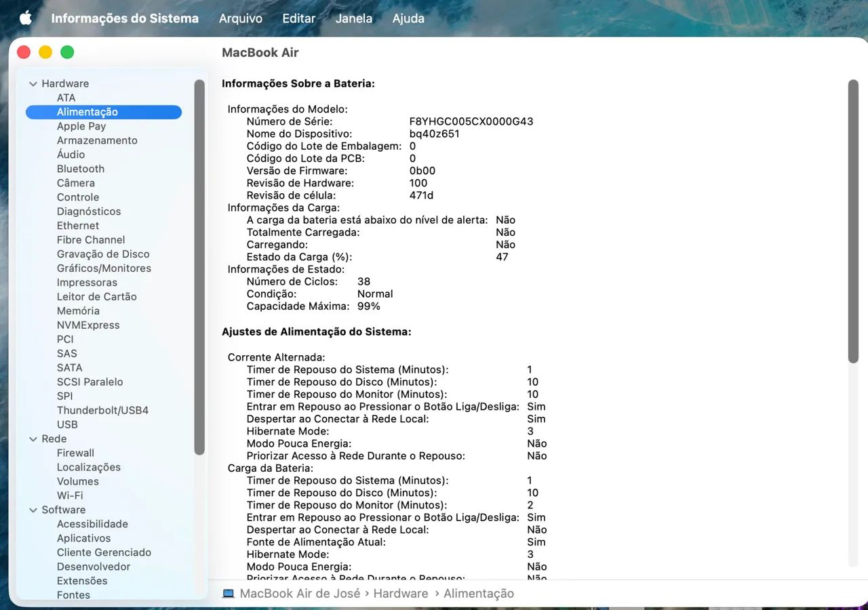Image resolution: width=868 pixels, height=610 pixels.
Task: Select Thunderbolt/USB4 in the sidebar
Action: pyautogui.click(x=102, y=411)
